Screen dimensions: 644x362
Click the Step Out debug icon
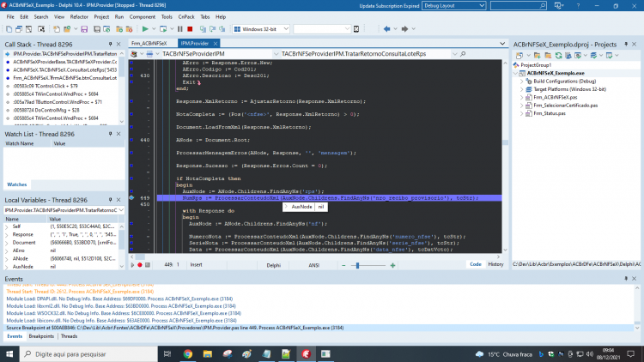[222, 29]
